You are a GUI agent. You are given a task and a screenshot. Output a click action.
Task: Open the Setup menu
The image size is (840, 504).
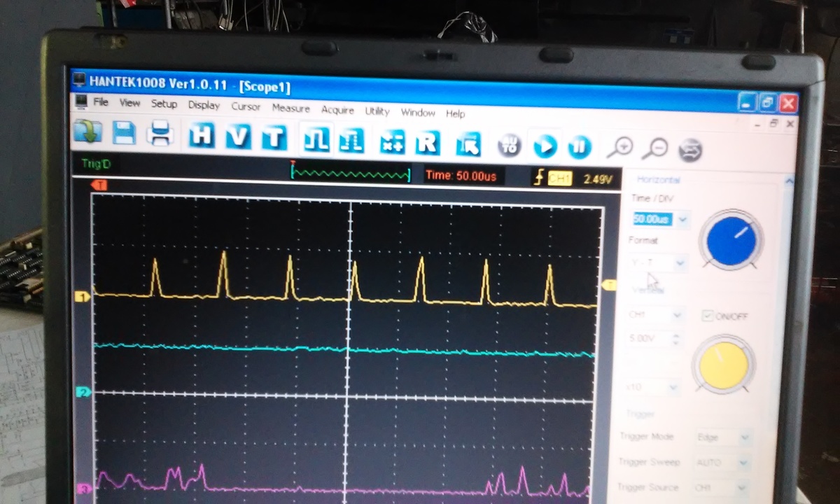click(164, 104)
